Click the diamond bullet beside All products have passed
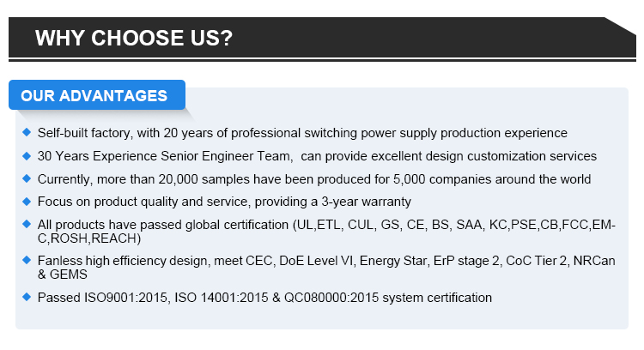The width and height of the screenshot is (644, 350). (27, 224)
